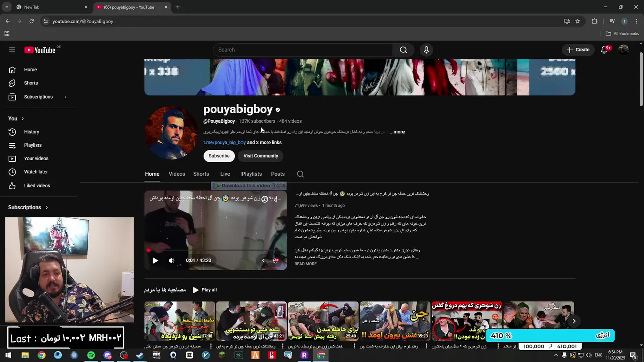The image size is (644, 362).
Task: Switch to the channel Posts tab
Action: 278,174
